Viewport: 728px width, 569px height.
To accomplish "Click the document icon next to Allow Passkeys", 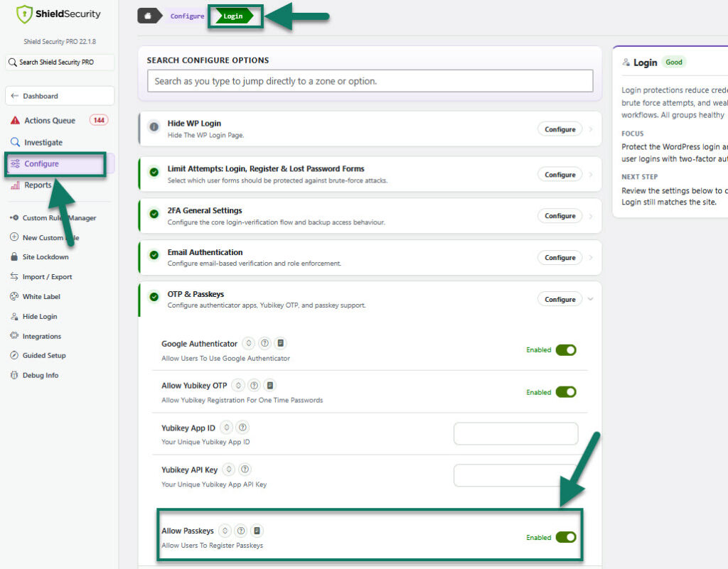I will [257, 531].
